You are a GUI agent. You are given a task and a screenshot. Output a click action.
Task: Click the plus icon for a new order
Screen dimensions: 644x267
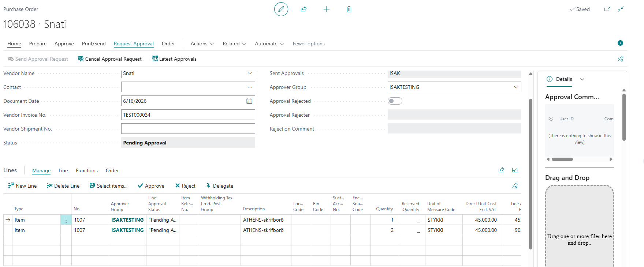(327, 9)
